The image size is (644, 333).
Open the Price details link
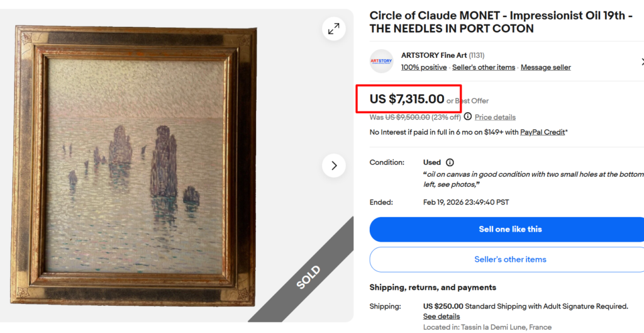pyautogui.click(x=495, y=117)
